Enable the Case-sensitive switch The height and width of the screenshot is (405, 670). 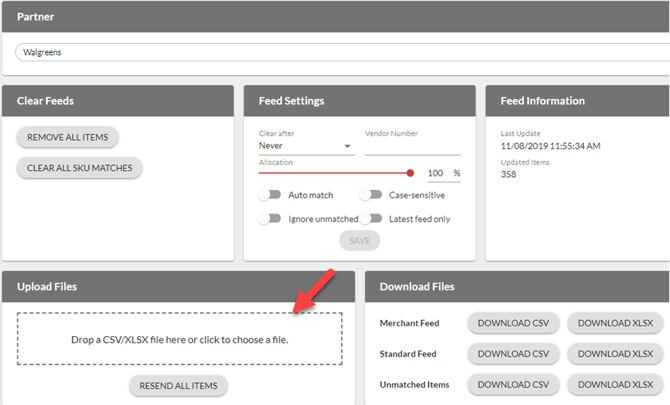click(x=371, y=195)
